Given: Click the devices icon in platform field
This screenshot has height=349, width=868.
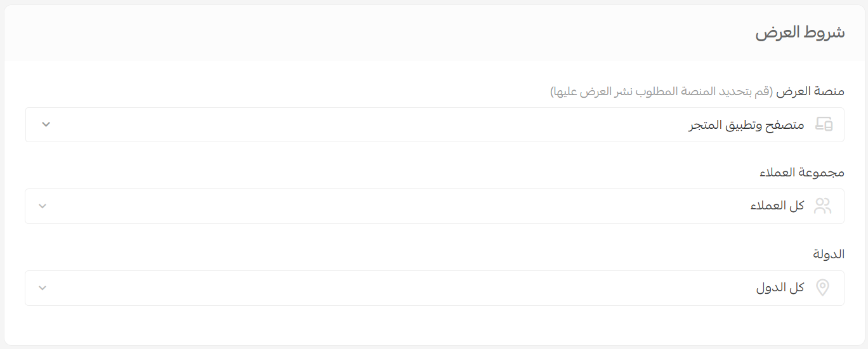Looking at the screenshot, I should [x=824, y=124].
